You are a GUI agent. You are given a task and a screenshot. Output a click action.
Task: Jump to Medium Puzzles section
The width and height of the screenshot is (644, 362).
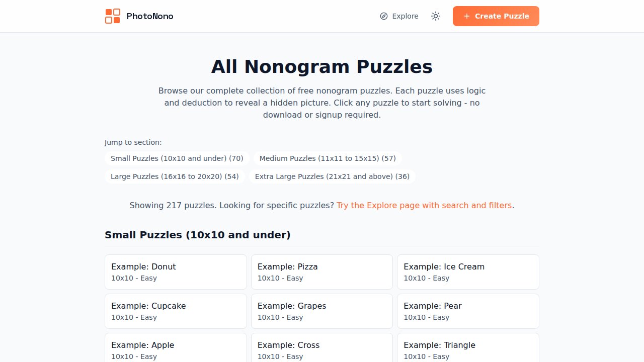[328, 158]
